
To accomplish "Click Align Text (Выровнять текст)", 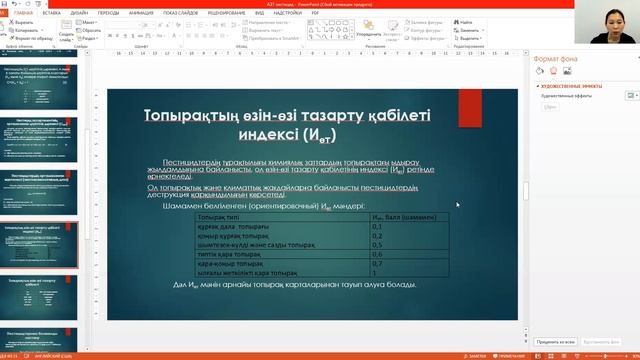I will coord(263,30).
